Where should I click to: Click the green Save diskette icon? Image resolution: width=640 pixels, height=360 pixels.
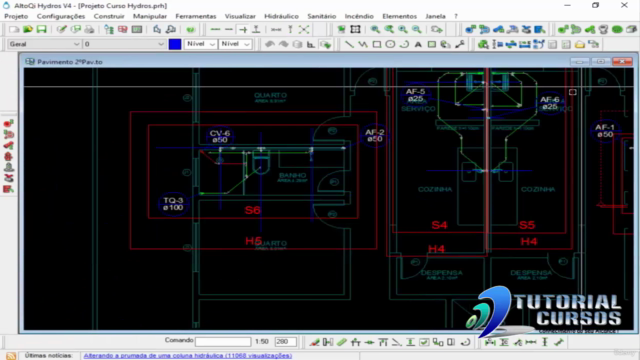[x=42, y=29]
